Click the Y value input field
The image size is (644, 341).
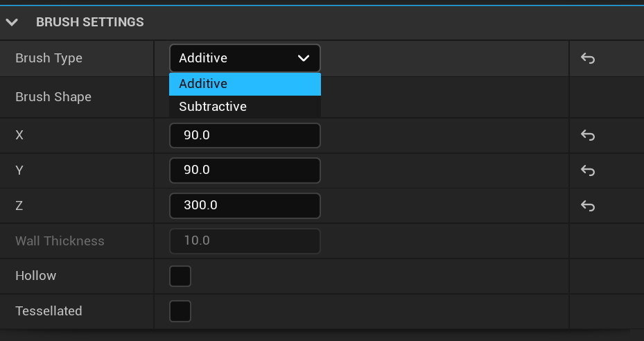[245, 170]
